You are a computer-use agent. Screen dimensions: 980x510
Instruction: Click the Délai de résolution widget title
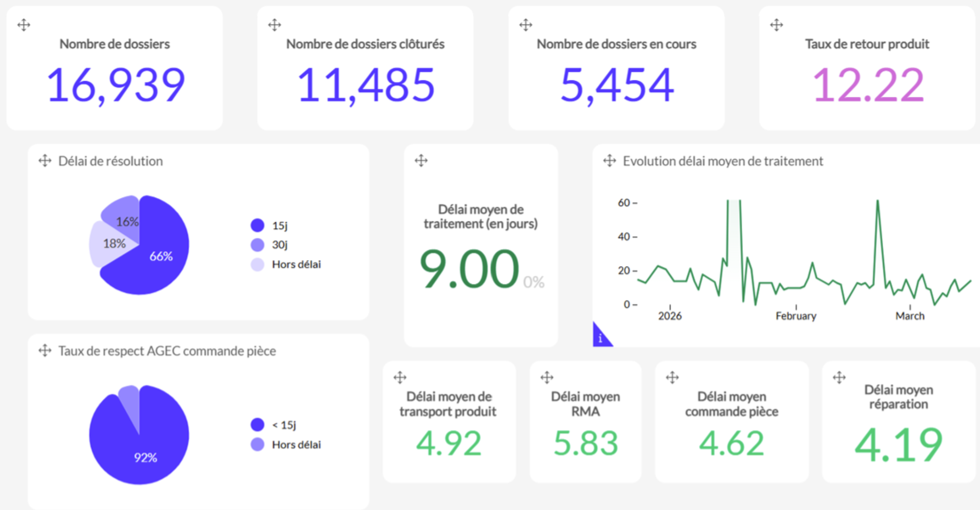[110, 161]
